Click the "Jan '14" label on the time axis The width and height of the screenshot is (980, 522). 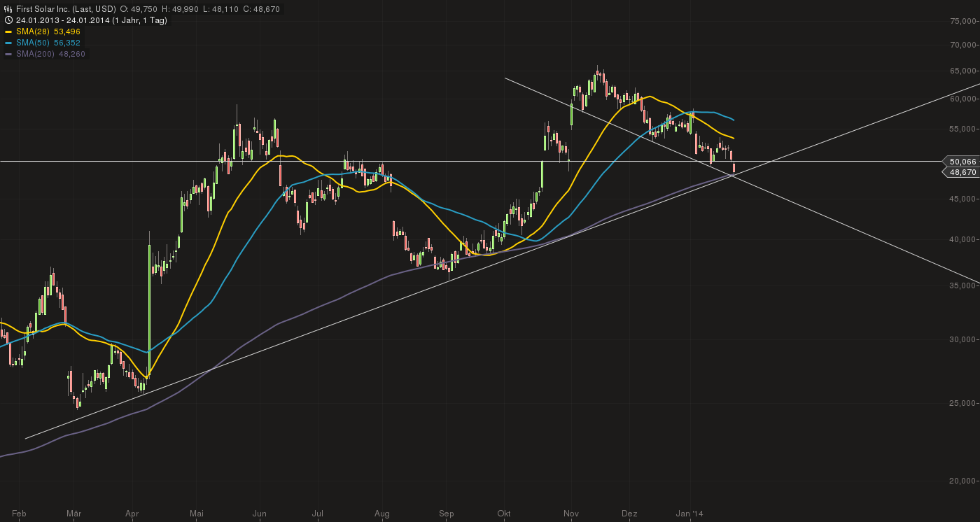[690, 514]
